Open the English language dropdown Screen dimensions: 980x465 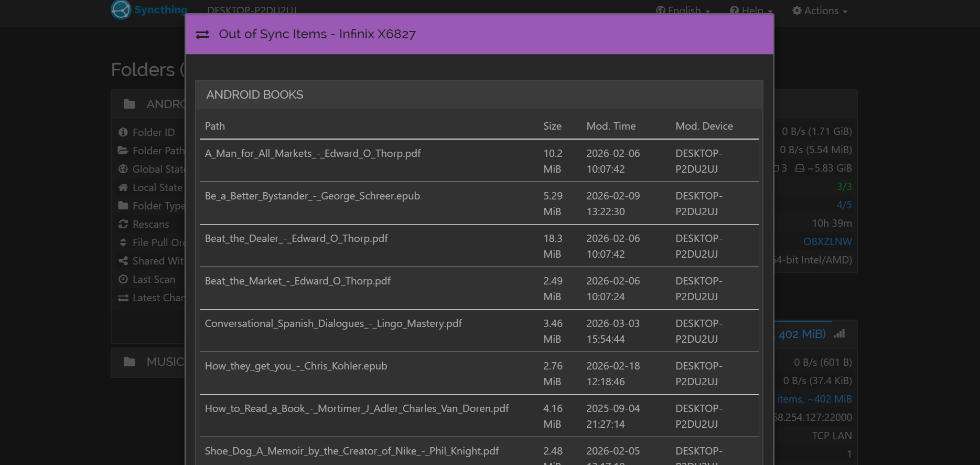683,10
